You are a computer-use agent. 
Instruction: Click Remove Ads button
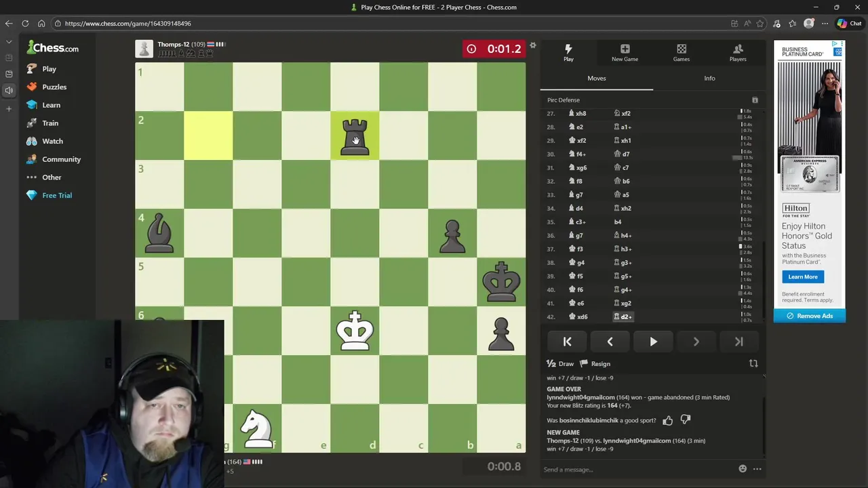coord(810,316)
